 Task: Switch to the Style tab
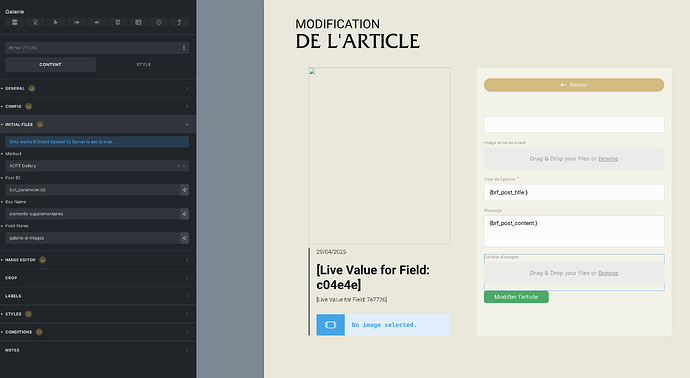tap(143, 65)
